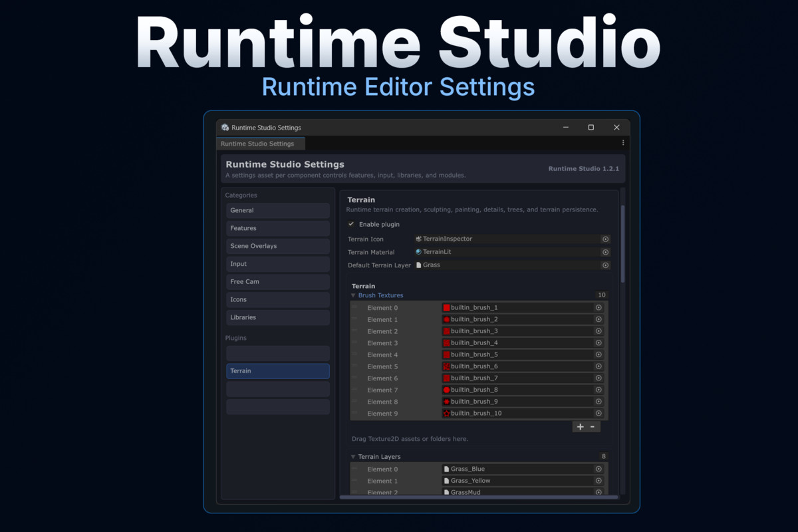This screenshot has width=798, height=532.
Task: Open object picker for builtin_brush_5
Action: pyautogui.click(x=598, y=354)
